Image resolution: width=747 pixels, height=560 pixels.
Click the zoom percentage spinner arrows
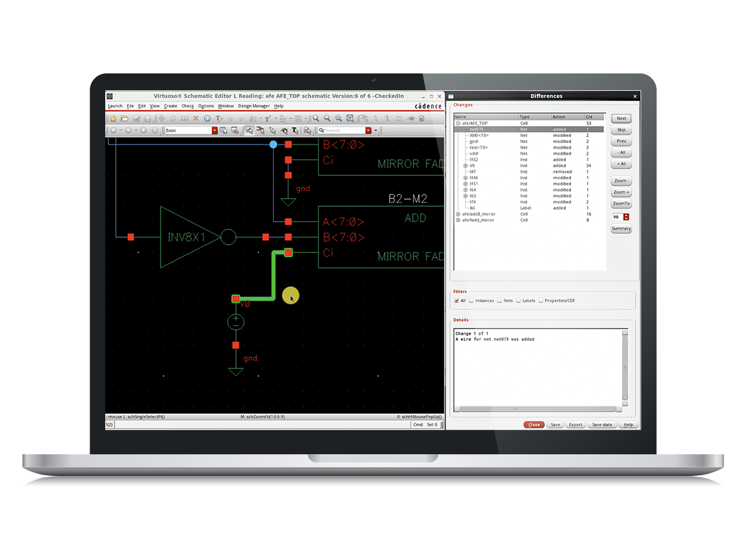[626, 217]
